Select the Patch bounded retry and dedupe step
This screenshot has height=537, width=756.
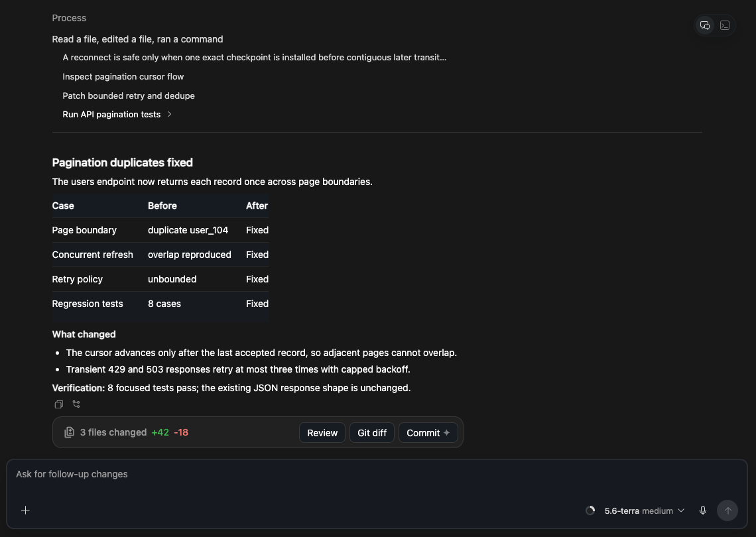pyautogui.click(x=129, y=96)
